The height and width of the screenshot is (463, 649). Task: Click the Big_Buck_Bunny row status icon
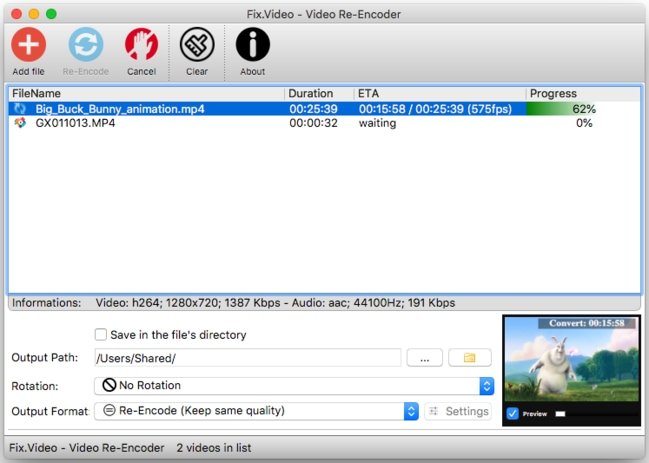(20, 109)
